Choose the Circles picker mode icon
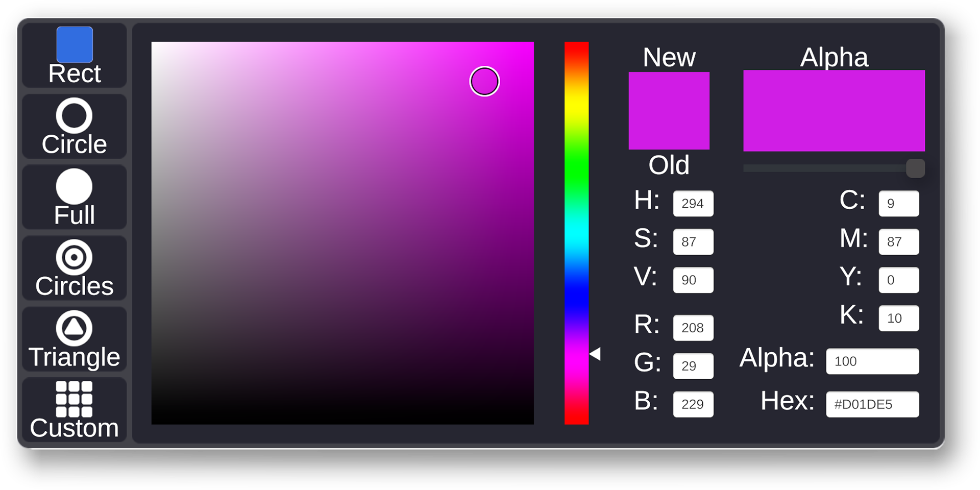Image resolution: width=980 pixels, height=490 pixels. coord(74,258)
